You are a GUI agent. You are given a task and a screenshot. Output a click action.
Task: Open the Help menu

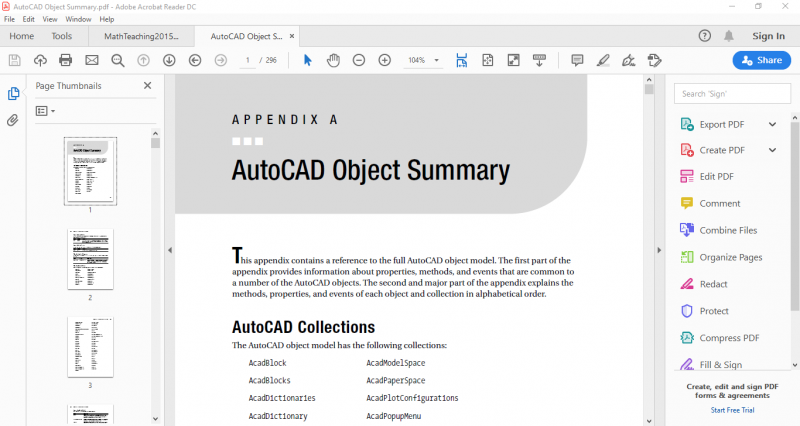tap(107, 19)
